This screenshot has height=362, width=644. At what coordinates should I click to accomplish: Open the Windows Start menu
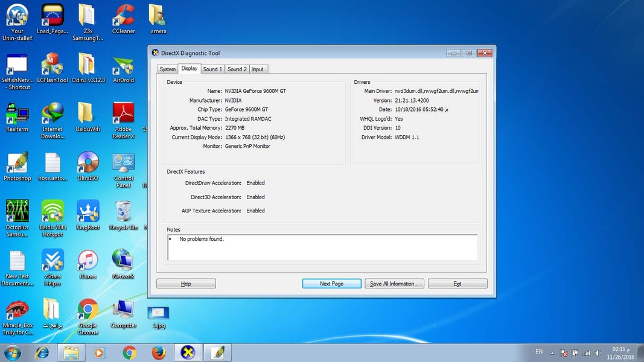[12, 353]
